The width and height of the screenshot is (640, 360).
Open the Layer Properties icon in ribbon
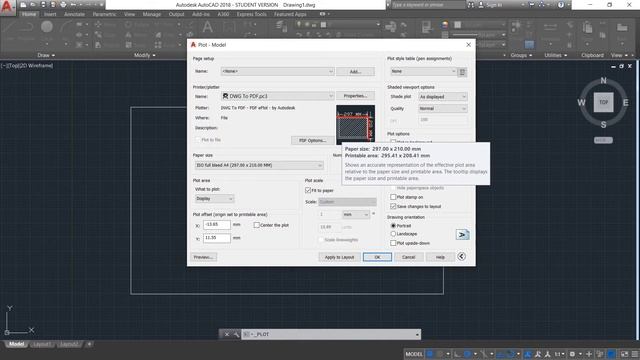(281, 27)
